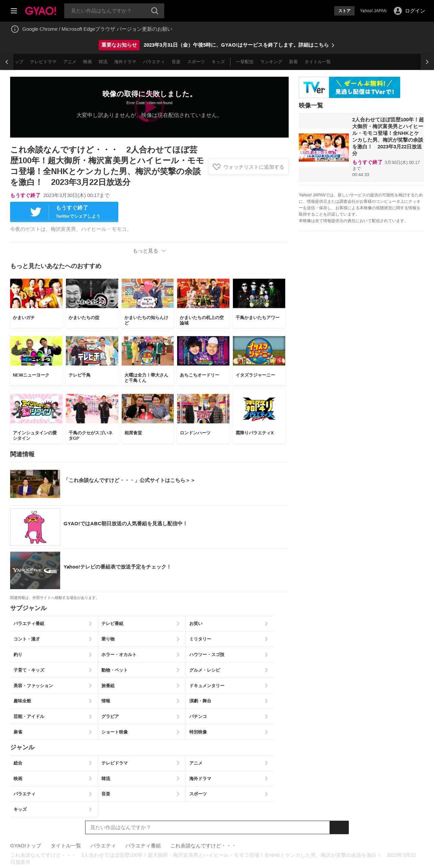Click the play button in video player
The image size is (434, 868).
pos(149,107)
